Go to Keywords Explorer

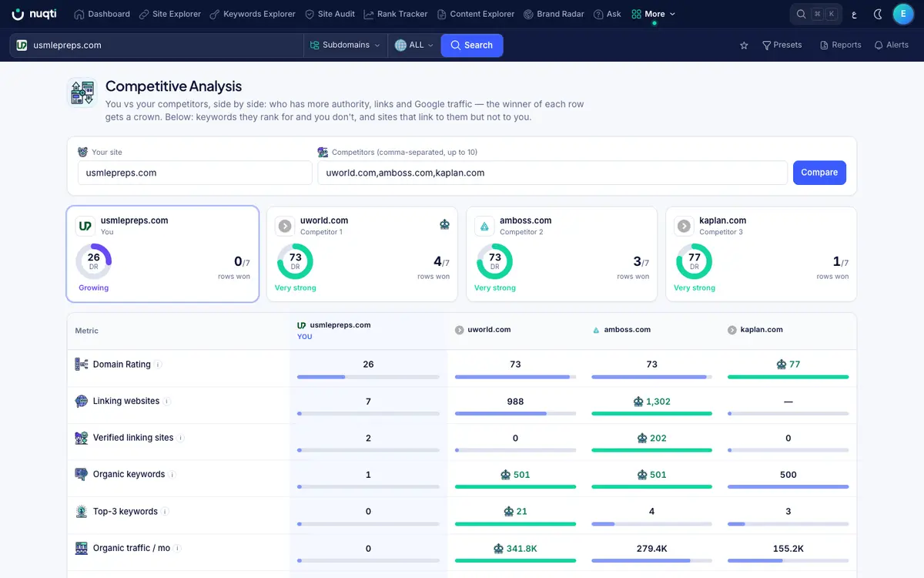[x=252, y=14]
